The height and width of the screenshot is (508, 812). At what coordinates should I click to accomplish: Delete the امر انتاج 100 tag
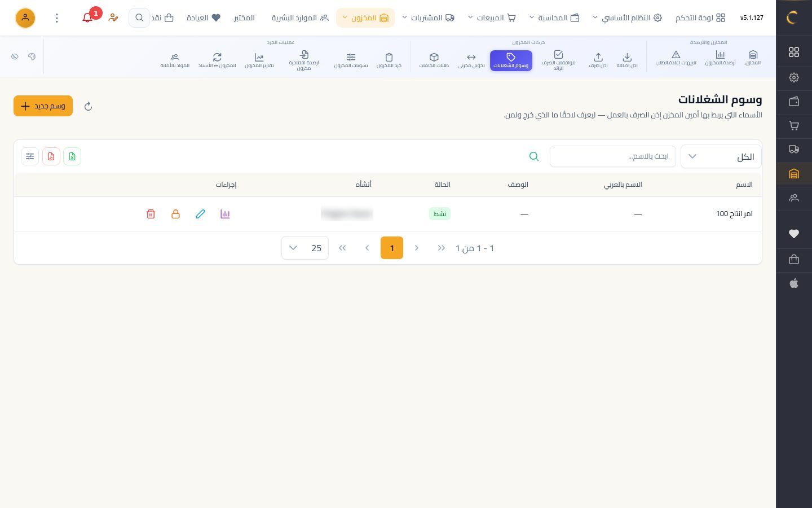tap(151, 214)
